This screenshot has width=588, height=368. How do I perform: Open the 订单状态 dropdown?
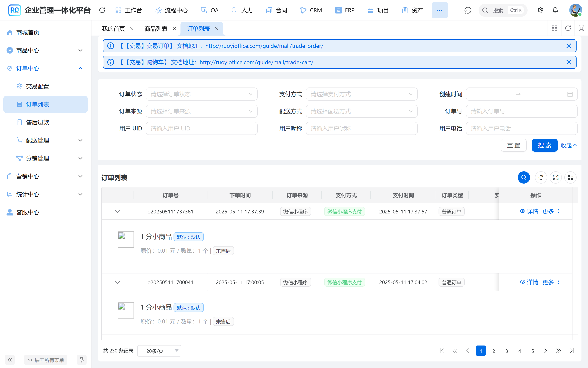pos(202,94)
